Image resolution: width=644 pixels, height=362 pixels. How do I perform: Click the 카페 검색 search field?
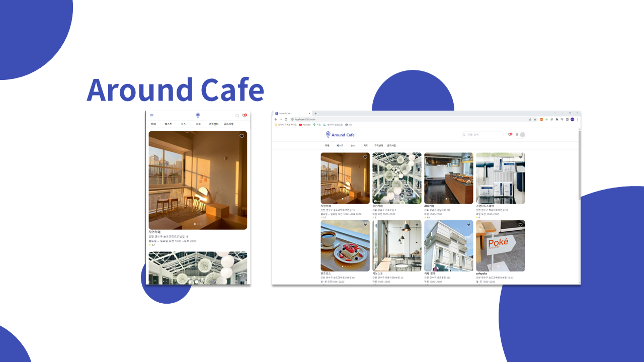482,135
